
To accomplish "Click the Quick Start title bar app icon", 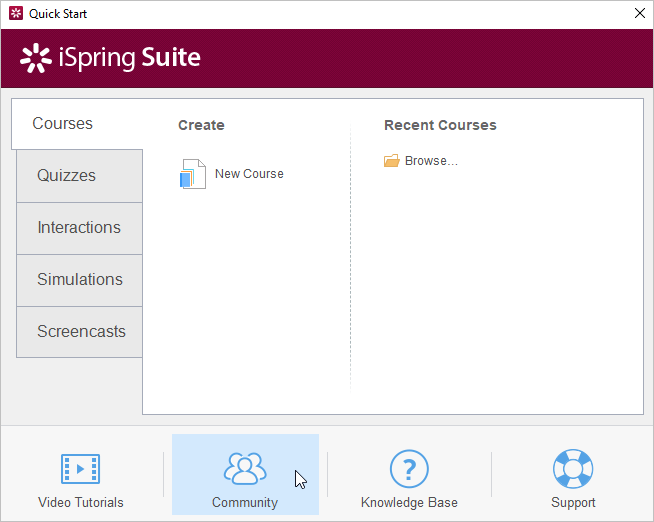I will coord(15,14).
